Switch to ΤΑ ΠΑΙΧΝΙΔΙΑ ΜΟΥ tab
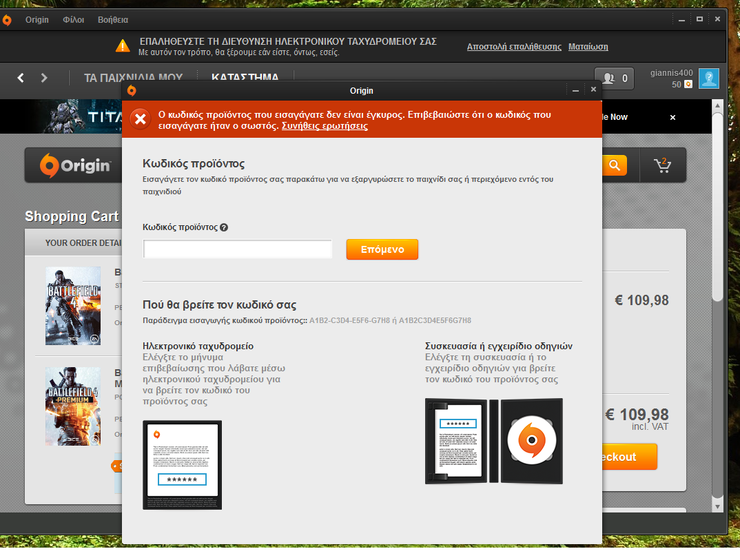The image size is (740, 560). point(133,77)
